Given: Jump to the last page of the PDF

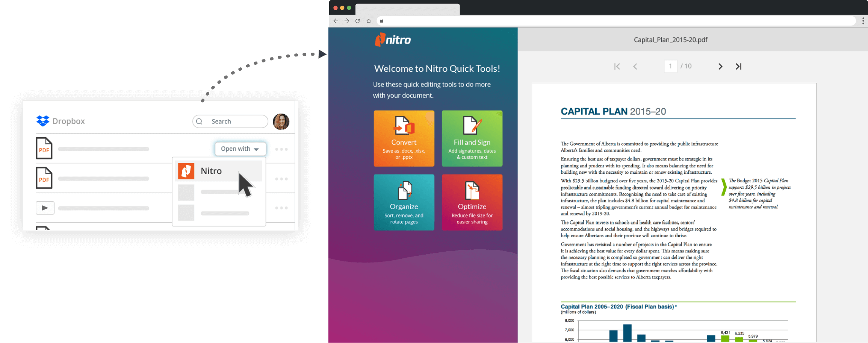Looking at the screenshot, I should (738, 67).
